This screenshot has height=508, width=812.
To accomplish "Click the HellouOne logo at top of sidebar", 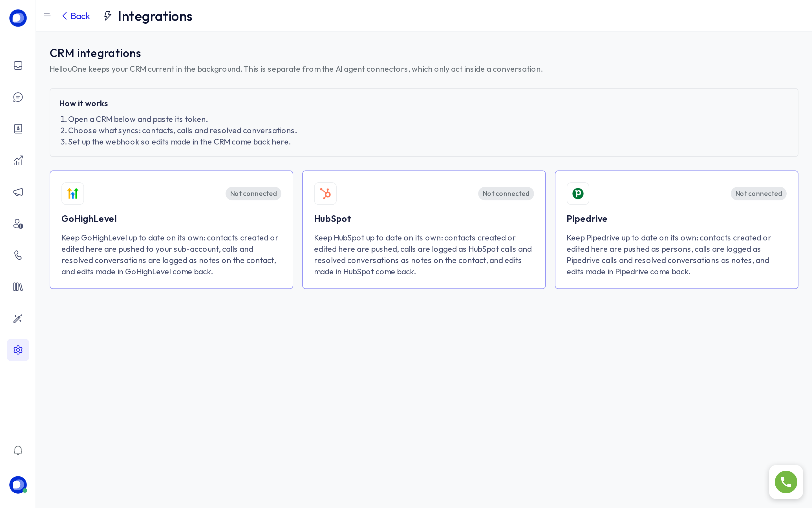I will (x=18, y=18).
